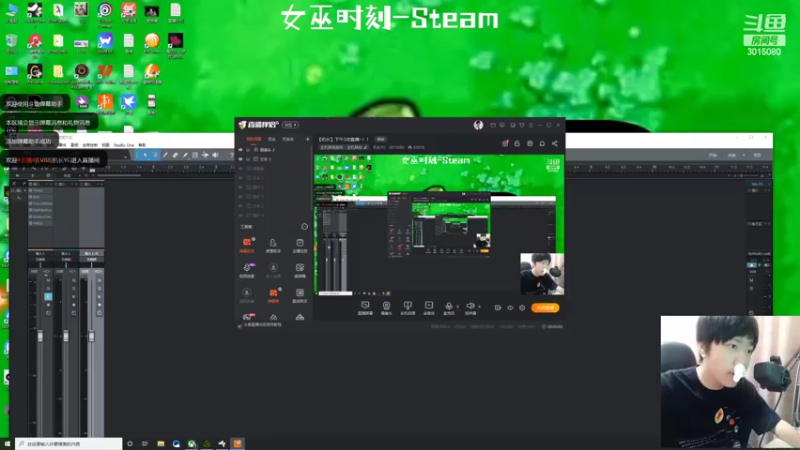Screen dimensions: 800x450
Task: Click the category edit pill under title
Action: click(x=343, y=147)
